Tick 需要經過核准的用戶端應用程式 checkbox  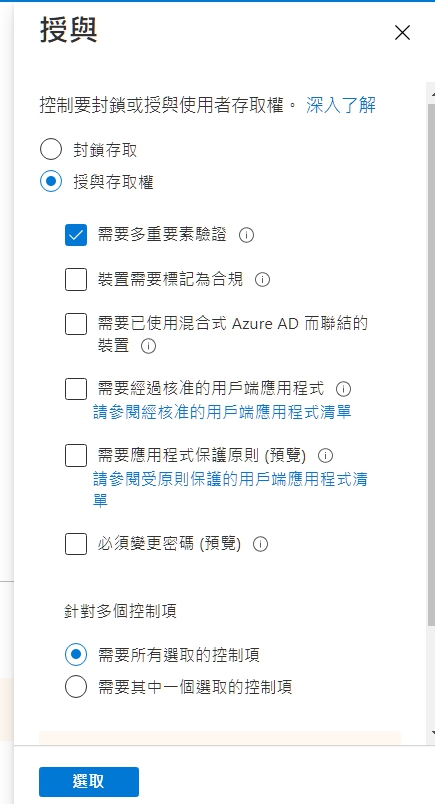76,389
